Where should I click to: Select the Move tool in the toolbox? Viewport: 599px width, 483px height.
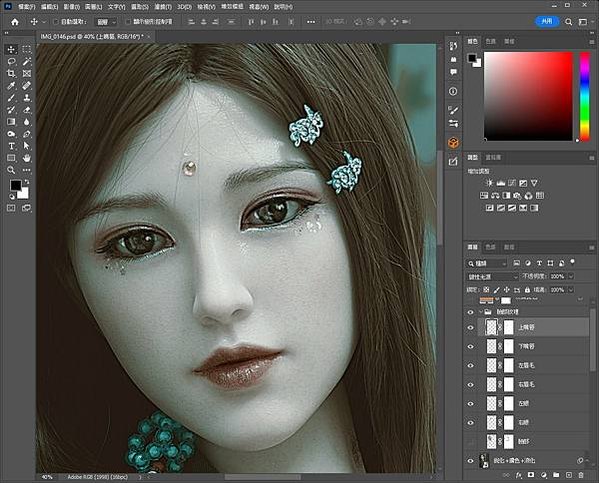pos(11,49)
